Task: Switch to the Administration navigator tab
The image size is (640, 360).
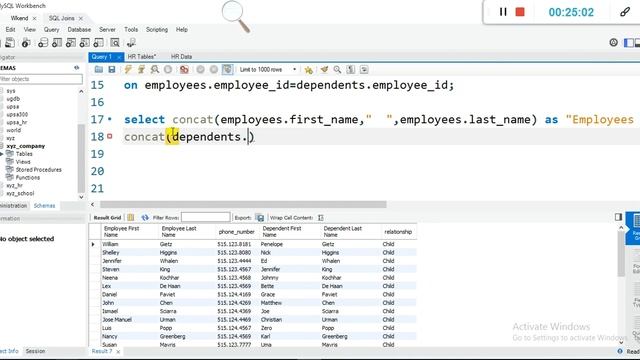Action: pos(13,206)
